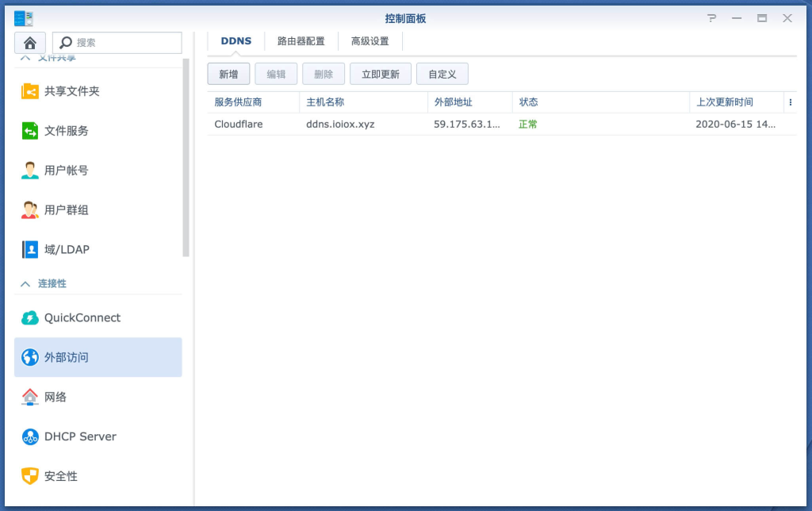The image size is (812, 511).
Task: Open help via the question mark icon
Action: (710, 17)
